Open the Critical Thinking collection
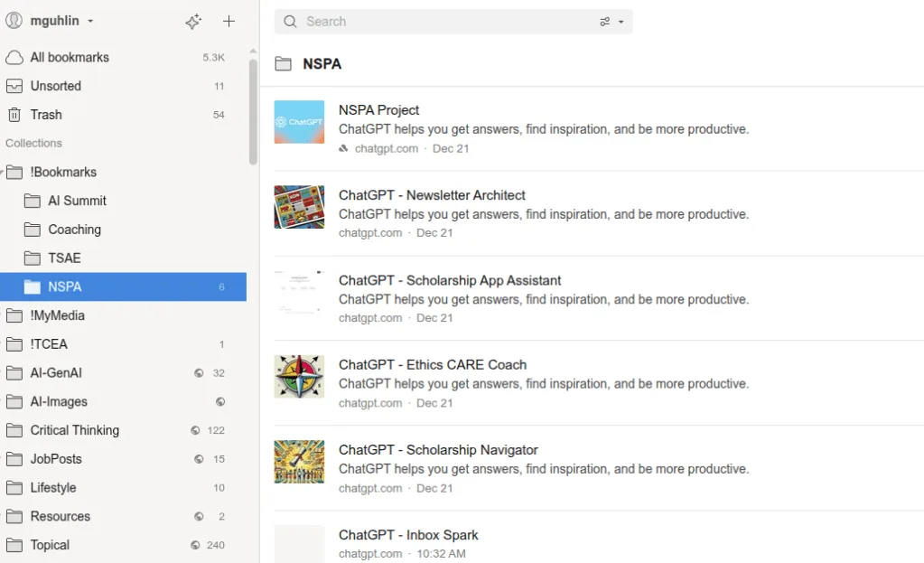This screenshot has height=563, width=924. pyautogui.click(x=123, y=430)
